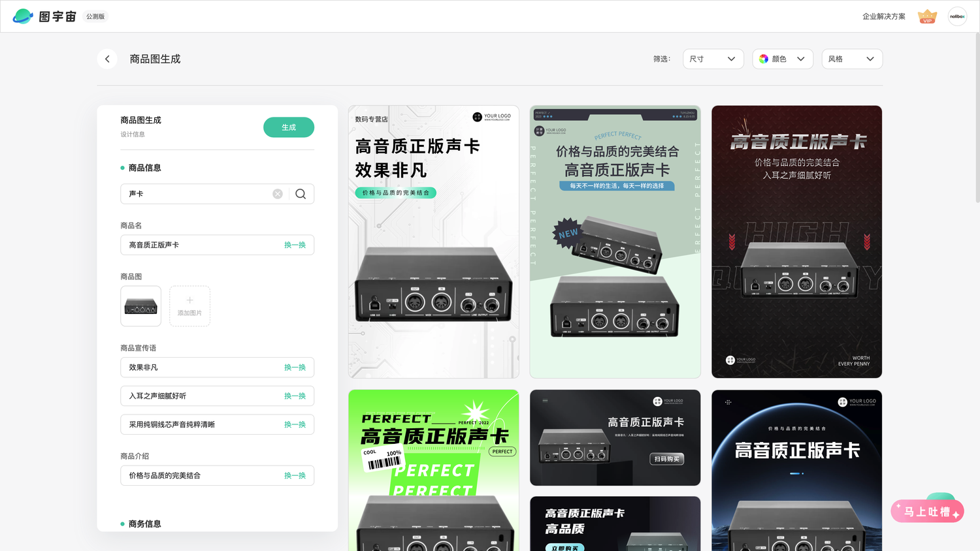Click the 公测版 beta badge
Screen dimensions: 980x551
tap(95, 16)
